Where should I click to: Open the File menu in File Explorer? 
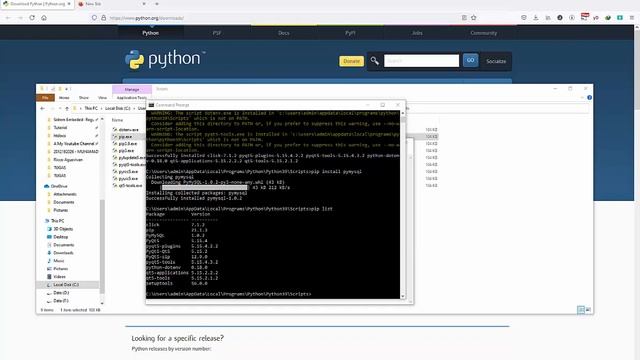[45, 98]
